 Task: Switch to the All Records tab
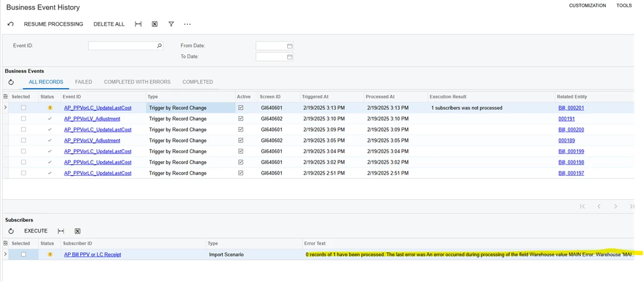46,82
